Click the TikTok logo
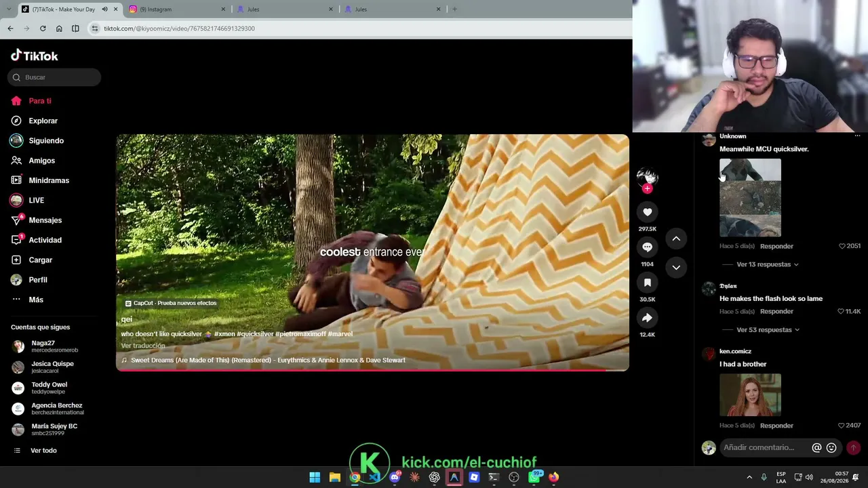 pyautogui.click(x=35, y=56)
